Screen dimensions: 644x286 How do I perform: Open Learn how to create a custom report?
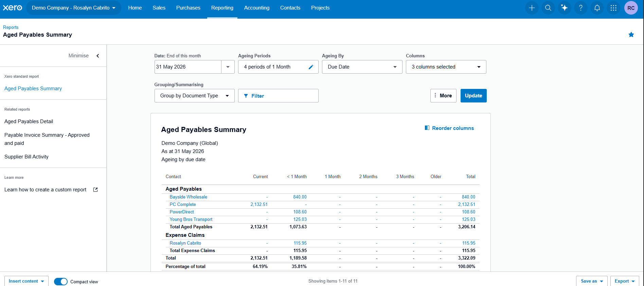pos(45,190)
